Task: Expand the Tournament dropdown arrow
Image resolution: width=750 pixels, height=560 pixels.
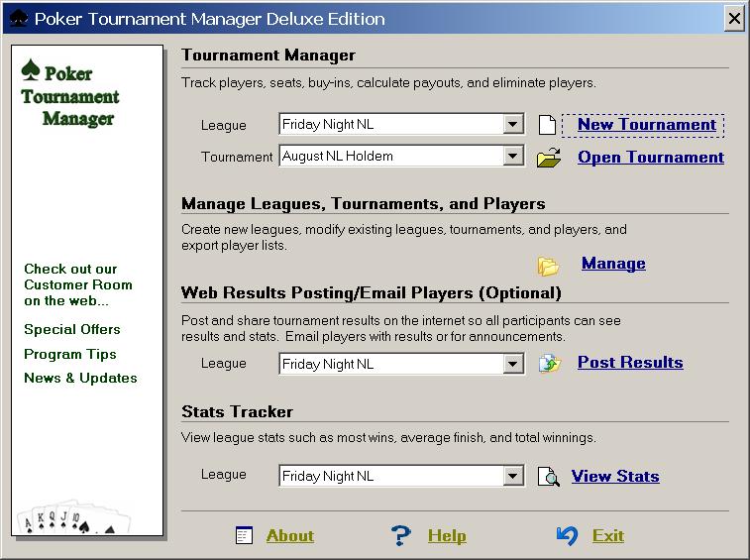Action: pyautogui.click(x=513, y=156)
